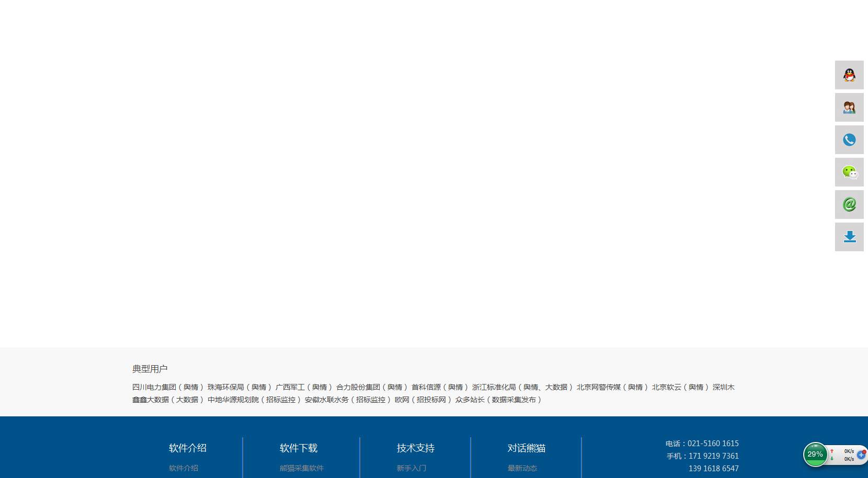Open the phone contact icon
Viewport: 868px width, 478px height.
pyautogui.click(x=849, y=139)
